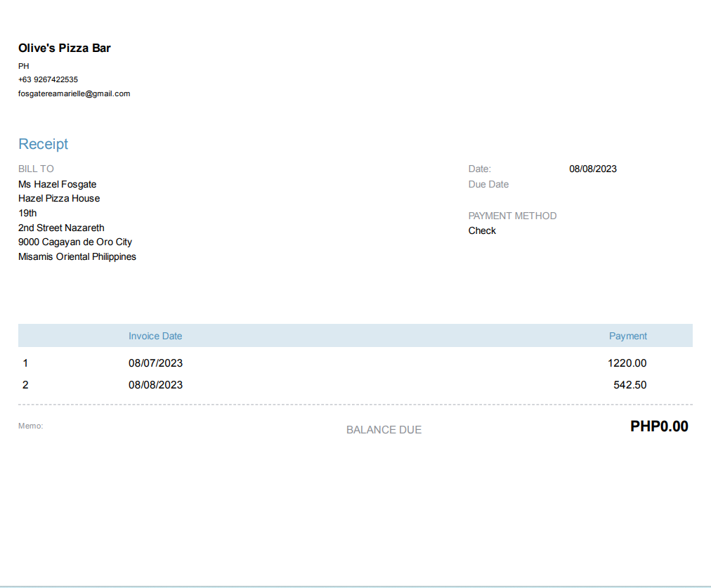Click invoice date 08/08/2023 in row 2
The width and height of the screenshot is (711, 588).
coord(155,385)
